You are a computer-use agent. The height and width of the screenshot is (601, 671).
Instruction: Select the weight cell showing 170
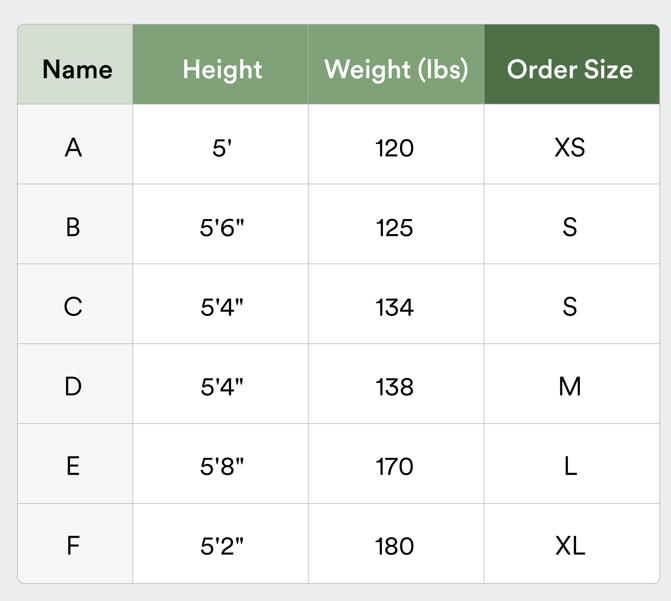[x=395, y=466]
